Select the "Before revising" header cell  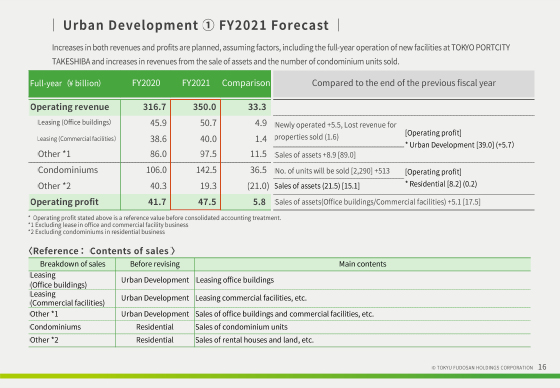pos(155,264)
